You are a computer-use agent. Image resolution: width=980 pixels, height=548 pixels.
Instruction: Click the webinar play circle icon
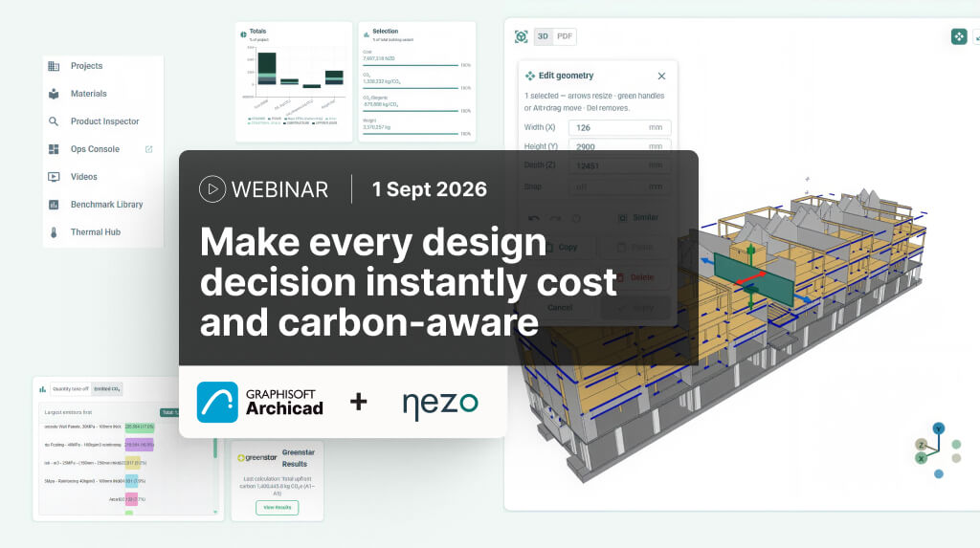pyautogui.click(x=212, y=189)
